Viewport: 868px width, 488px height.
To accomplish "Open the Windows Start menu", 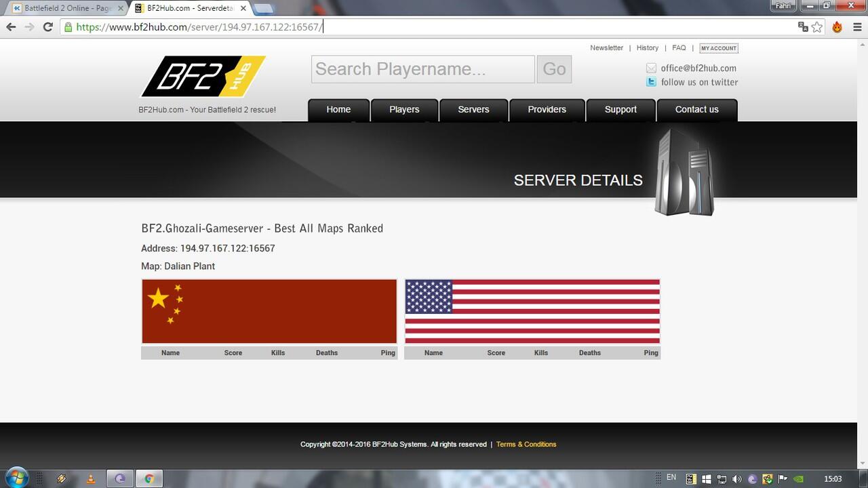I will coord(16,478).
